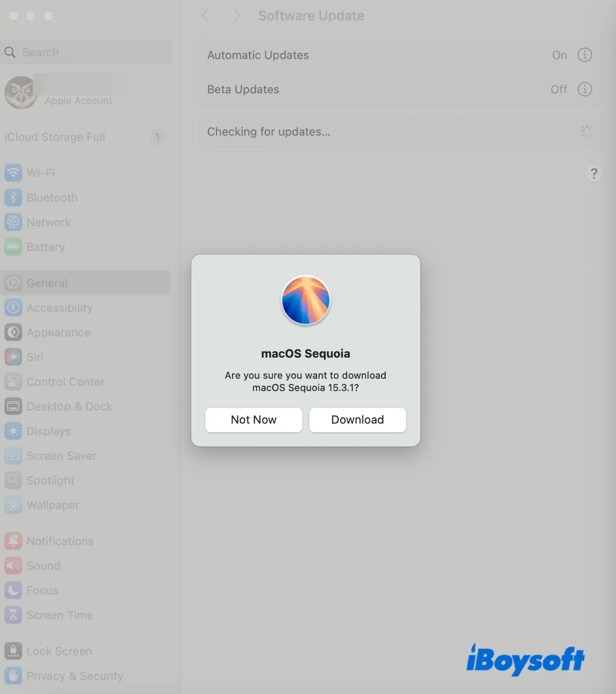Image resolution: width=616 pixels, height=694 pixels.
Task: Click the Spotlight magnifier icon
Action: click(x=13, y=480)
